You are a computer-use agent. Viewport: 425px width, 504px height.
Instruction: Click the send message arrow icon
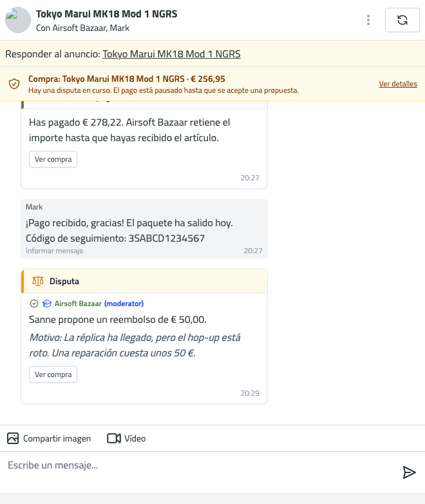click(x=410, y=472)
